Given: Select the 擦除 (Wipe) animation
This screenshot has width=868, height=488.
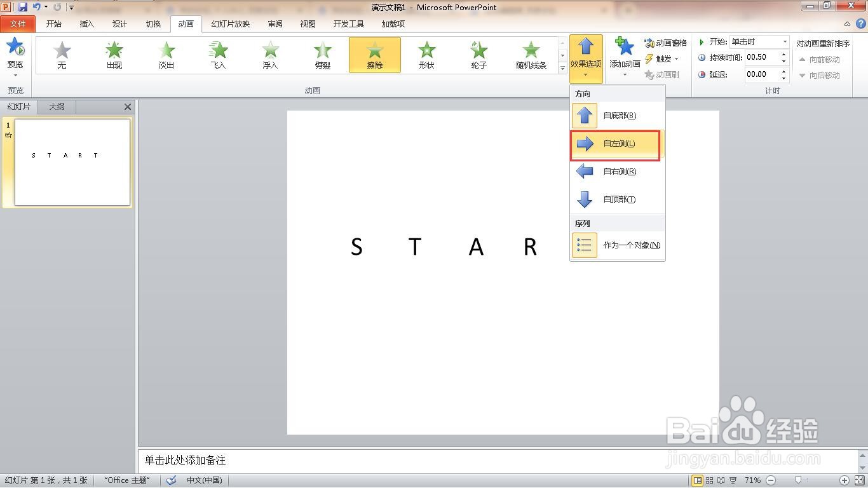Looking at the screenshot, I should 375,55.
